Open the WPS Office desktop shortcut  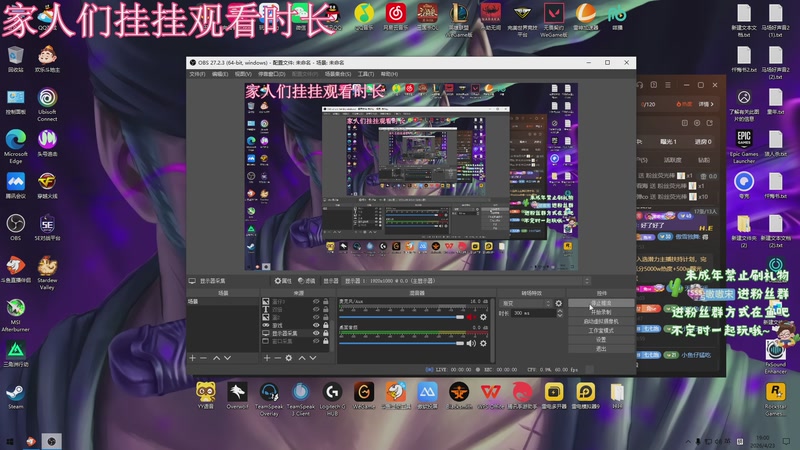click(490, 396)
